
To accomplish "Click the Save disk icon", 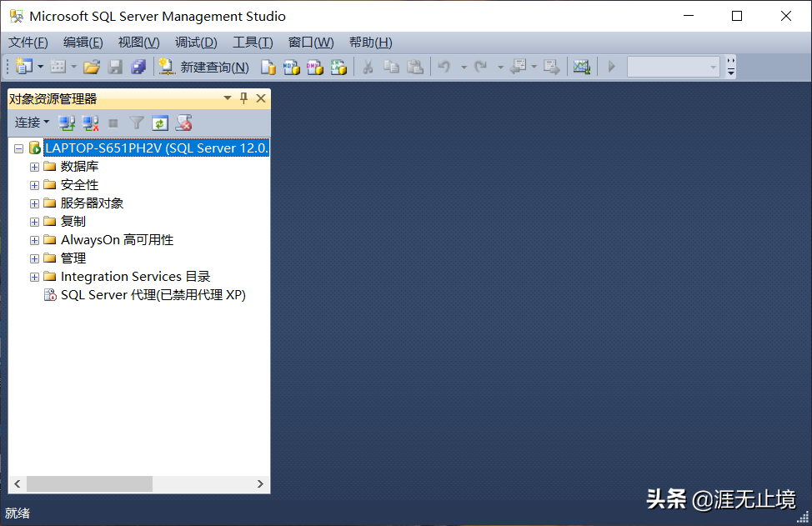I will pos(115,67).
